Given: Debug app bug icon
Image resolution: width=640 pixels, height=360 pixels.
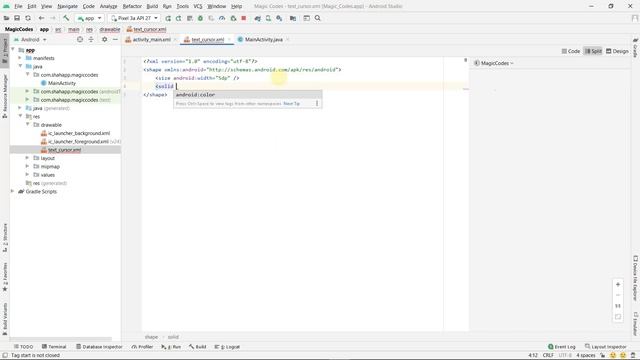Looking at the screenshot, I should pos(200,18).
